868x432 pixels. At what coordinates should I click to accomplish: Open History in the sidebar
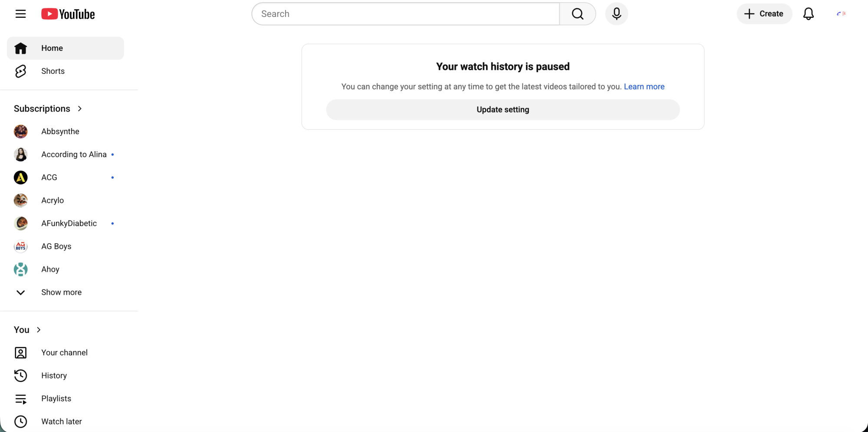(x=54, y=376)
